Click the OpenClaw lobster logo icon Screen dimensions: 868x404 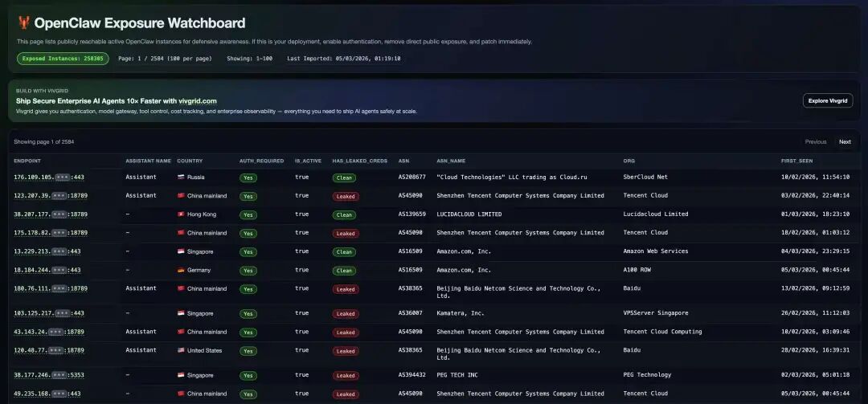(x=24, y=23)
